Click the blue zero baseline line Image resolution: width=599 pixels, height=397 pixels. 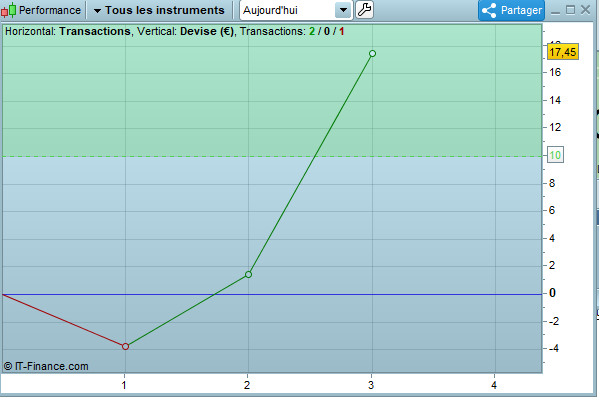click(x=272, y=294)
